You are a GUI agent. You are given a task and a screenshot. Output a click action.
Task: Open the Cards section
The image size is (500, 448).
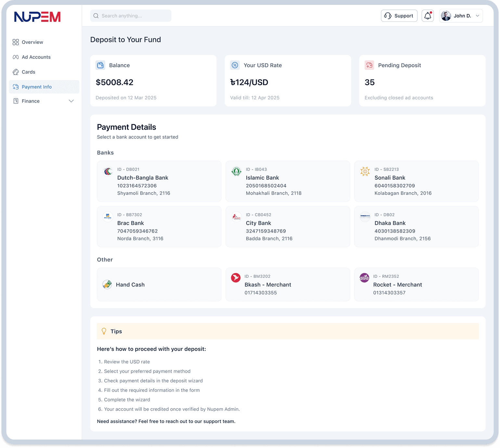pyautogui.click(x=28, y=72)
